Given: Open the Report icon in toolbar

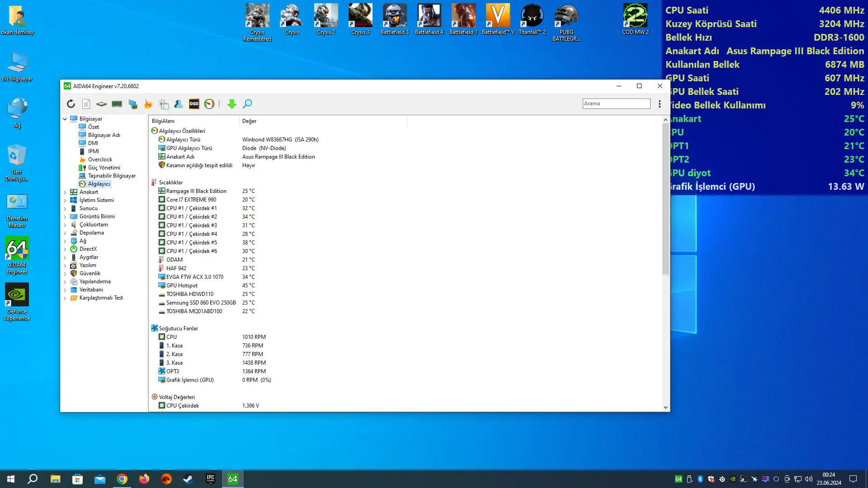Looking at the screenshot, I should [x=86, y=104].
